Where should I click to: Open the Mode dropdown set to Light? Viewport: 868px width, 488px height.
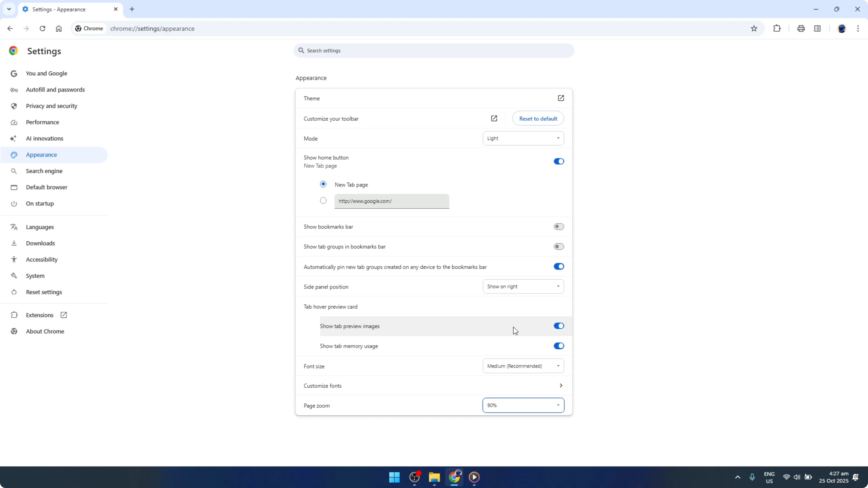tap(523, 138)
